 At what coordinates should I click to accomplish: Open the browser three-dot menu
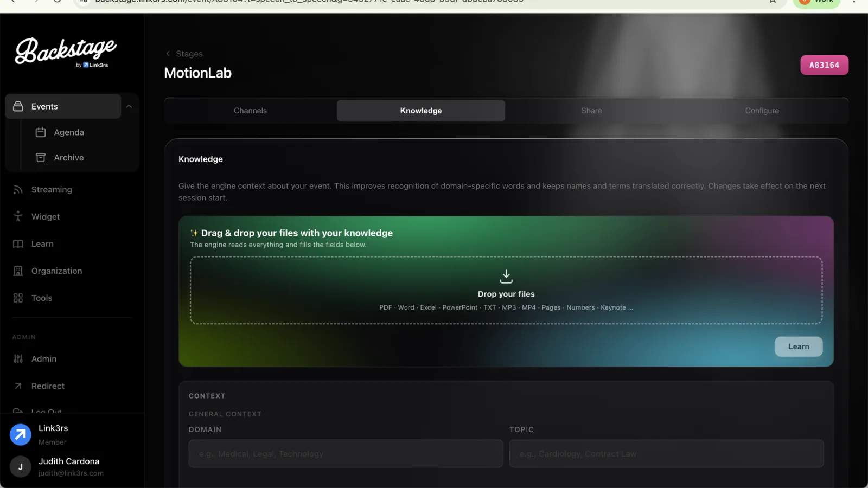[x=854, y=2]
